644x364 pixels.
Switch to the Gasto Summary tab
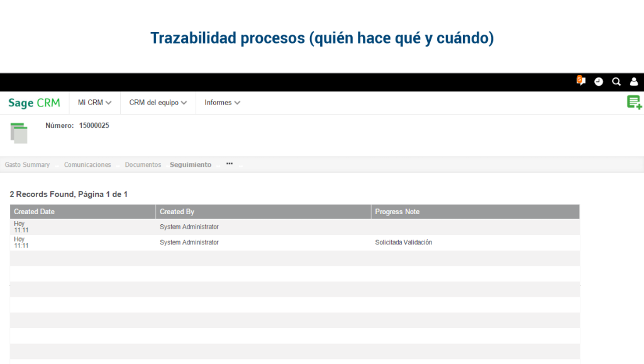(27, 164)
